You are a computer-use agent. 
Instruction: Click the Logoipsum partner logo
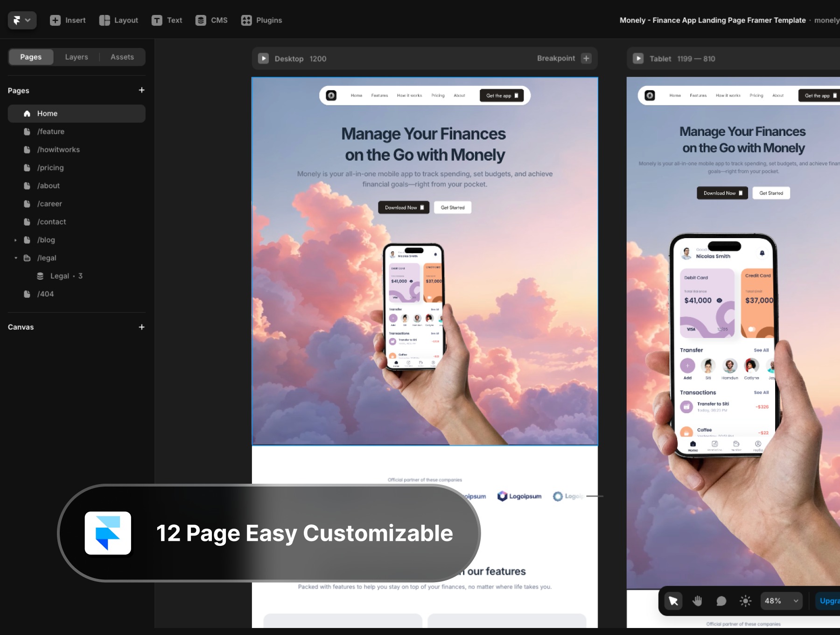pos(519,496)
